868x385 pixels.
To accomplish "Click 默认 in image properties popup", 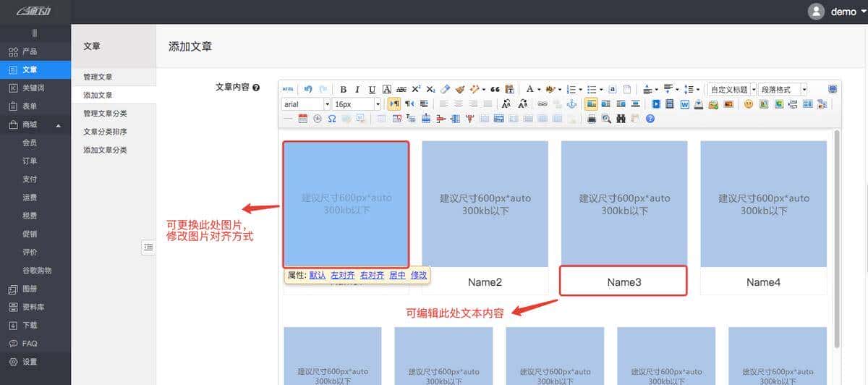I will point(318,275).
